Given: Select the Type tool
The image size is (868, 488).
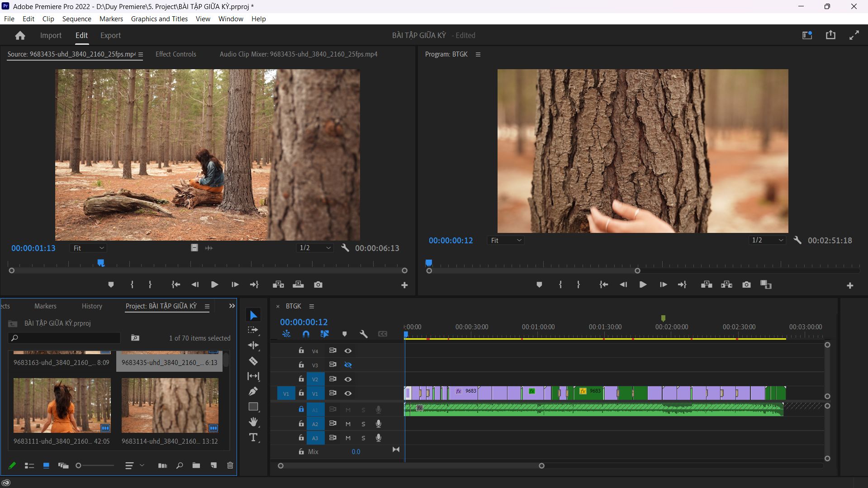Looking at the screenshot, I should (253, 438).
